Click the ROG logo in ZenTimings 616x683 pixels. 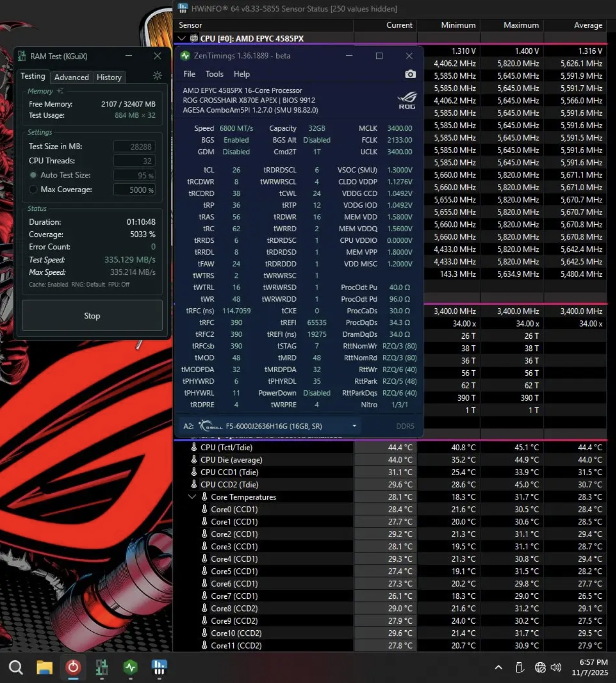407,100
